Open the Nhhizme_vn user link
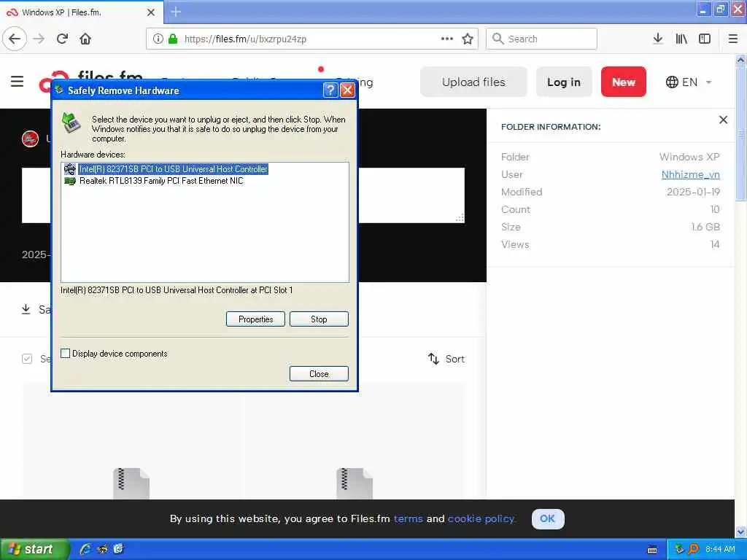This screenshot has height=560, width=747. click(690, 175)
